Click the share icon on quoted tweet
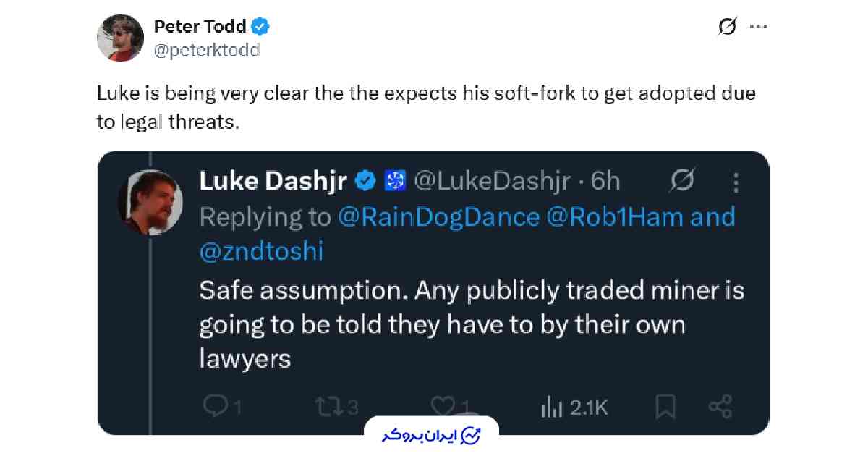 tap(720, 407)
